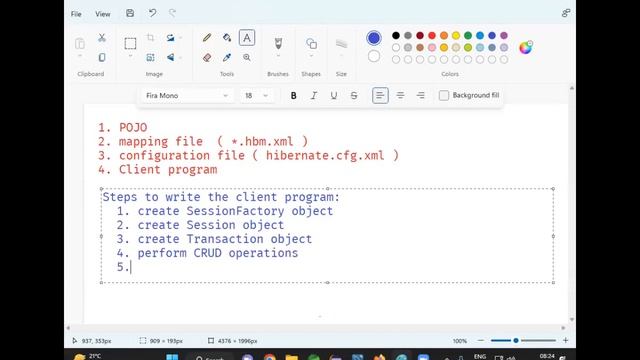This screenshot has height=360, width=640.
Task: Choose the rectangular Select tool
Action: tap(130, 43)
